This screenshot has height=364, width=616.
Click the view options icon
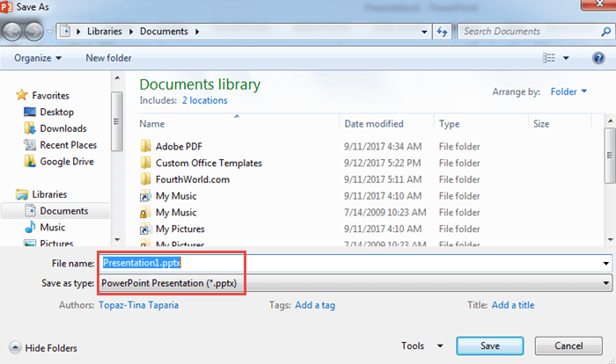tap(549, 58)
